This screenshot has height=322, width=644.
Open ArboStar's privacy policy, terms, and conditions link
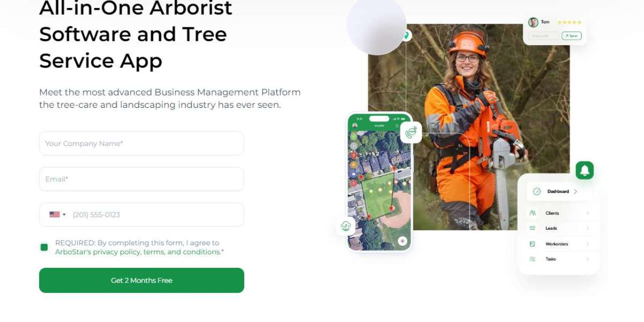[x=140, y=252]
